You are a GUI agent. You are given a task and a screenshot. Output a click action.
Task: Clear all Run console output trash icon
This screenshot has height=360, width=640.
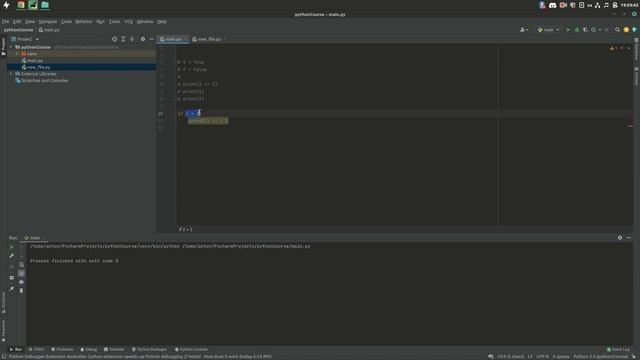click(21, 291)
